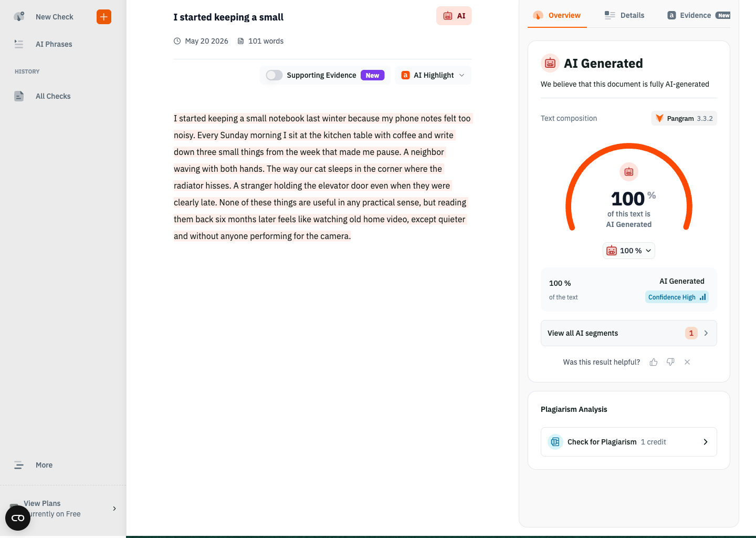Click the round chat widget button

click(x=18, y=518)
